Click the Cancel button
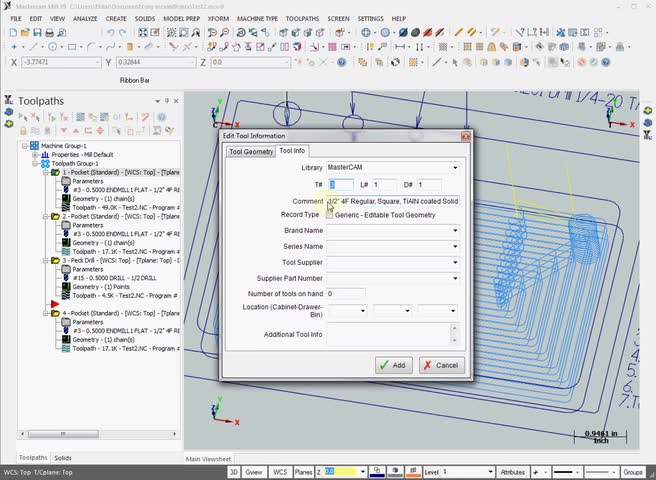Viewport: 656px width, 480px height. coord(441,365)
